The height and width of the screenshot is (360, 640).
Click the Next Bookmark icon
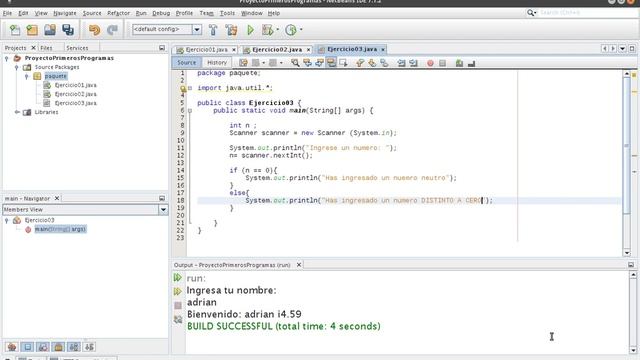372,63
